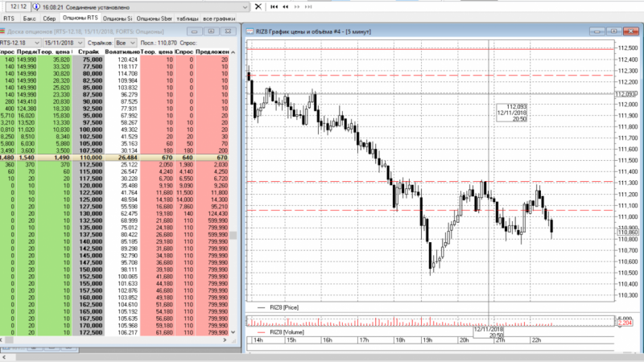Image resolution: width=644 pixels, height=362 pixels.
Task: Click the options table horizontal scrollbar thumb
Action: tap(9, 339)
